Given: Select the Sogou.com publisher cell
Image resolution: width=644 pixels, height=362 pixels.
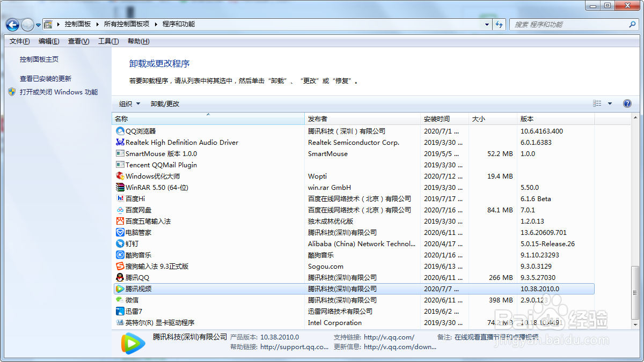Looking at the screenshot, I should click(x=326, y=266).
